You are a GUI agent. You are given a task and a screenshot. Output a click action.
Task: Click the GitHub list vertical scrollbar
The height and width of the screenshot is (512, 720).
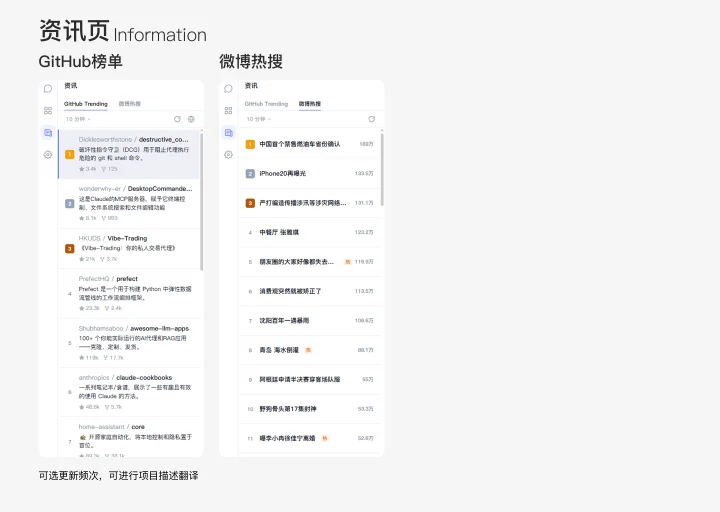tap(202, 202)
